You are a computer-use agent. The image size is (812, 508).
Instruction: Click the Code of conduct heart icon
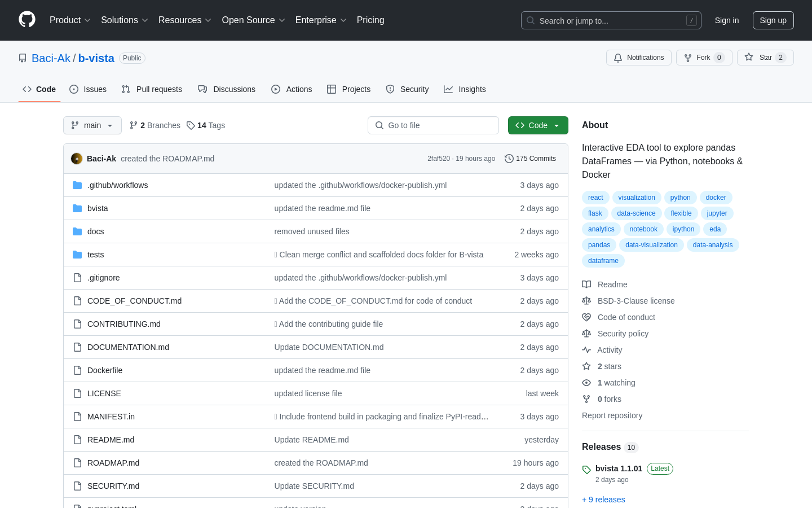pos(586,317)
